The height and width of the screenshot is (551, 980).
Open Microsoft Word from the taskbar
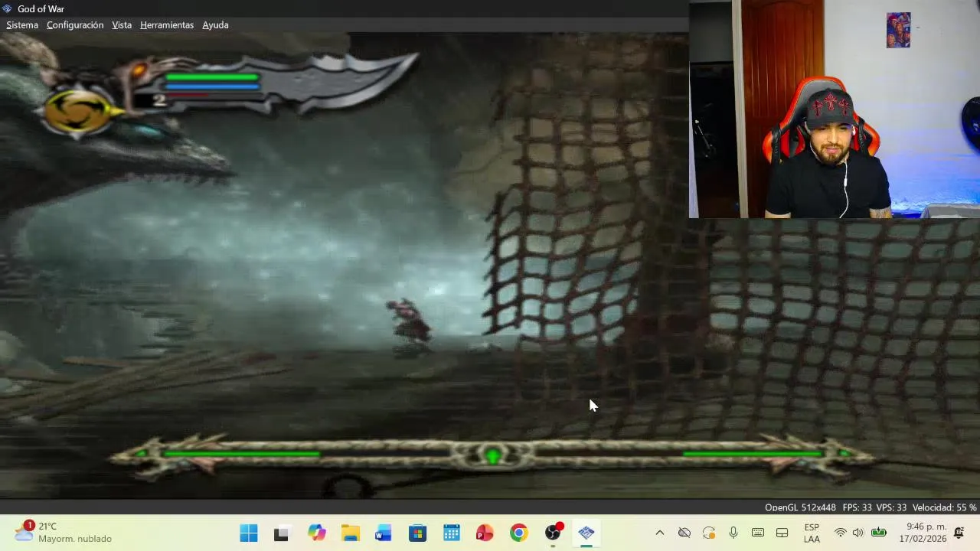tap(384, 533)
